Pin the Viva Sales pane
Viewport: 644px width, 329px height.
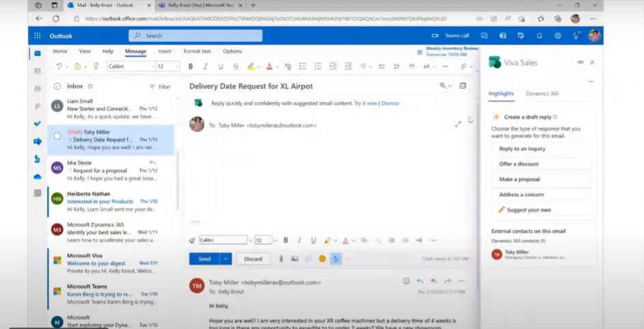(x=580, y=62)
